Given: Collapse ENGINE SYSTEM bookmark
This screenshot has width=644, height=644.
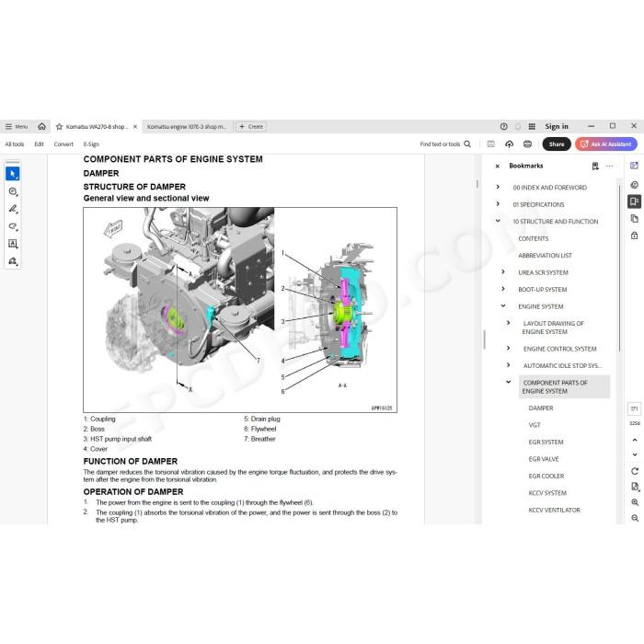Looking at the screenshot, I should click(x=503, y=306).
